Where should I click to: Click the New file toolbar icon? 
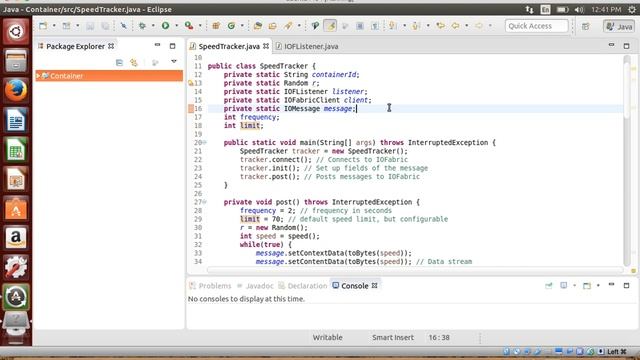(x=43, y=26)
